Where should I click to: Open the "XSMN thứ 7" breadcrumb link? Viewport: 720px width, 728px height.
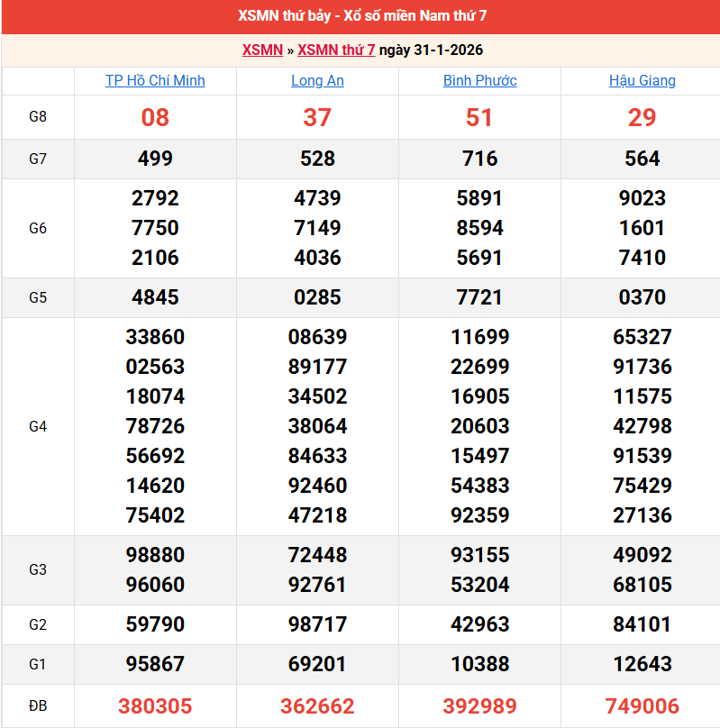[x=336, y=50]
